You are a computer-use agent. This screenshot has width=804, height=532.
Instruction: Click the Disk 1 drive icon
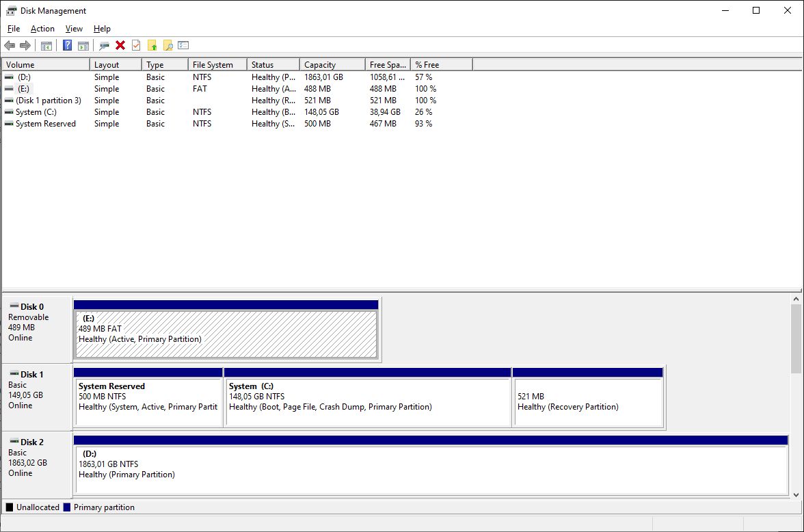(14, 373)
